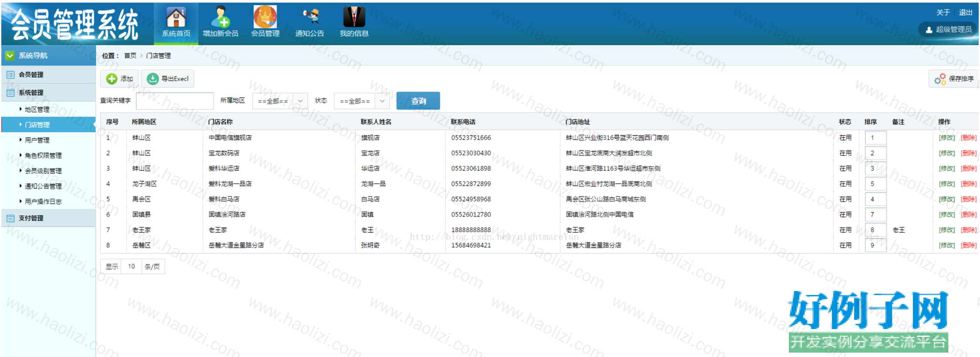Click sort order field for 爱科龙湖一品店

point(875,184)
